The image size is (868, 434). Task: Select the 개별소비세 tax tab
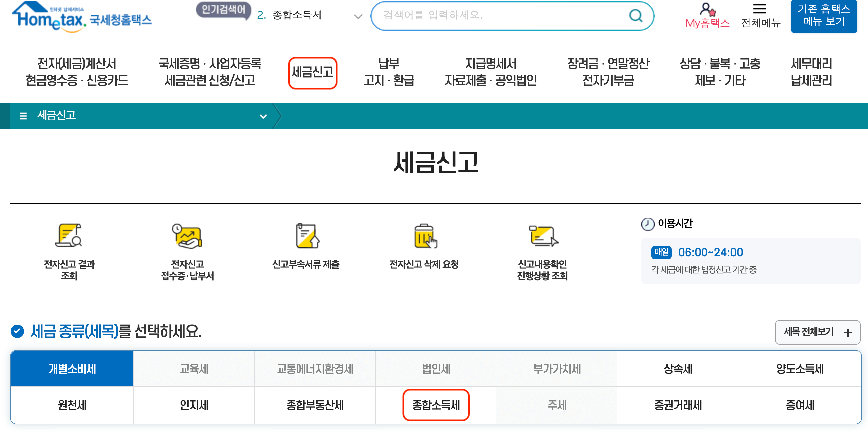pyautogui.click(x=72, y=369)
